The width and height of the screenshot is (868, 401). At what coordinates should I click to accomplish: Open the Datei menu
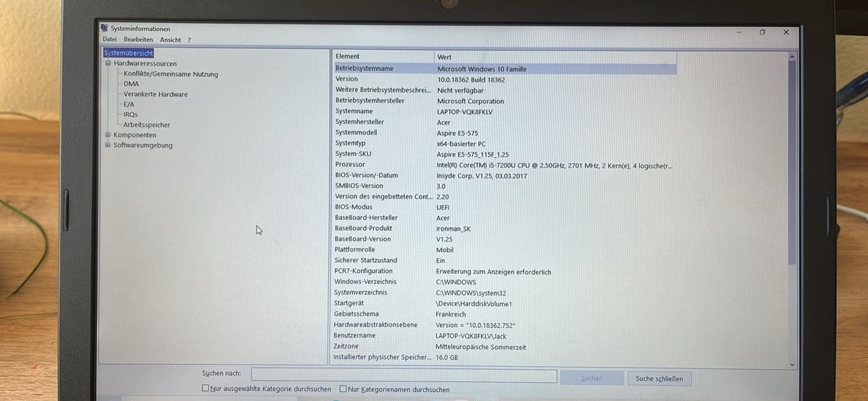pyautogui.click(x=109, y=39)
